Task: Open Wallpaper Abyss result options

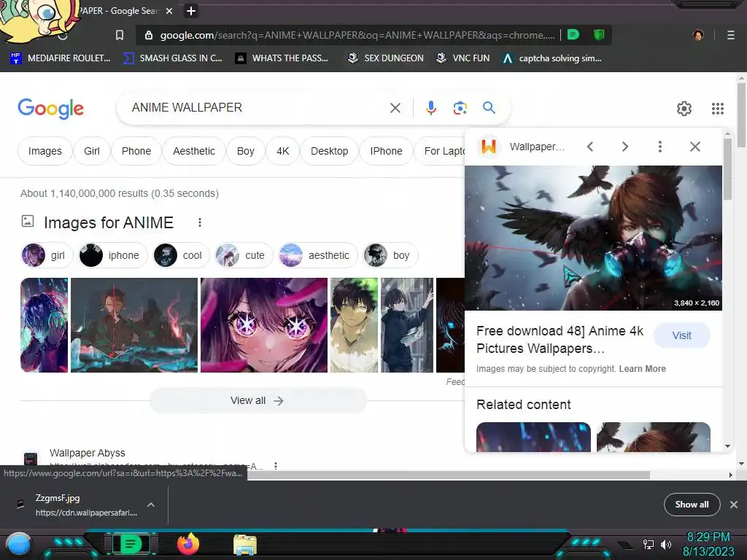Action: click(x=275, y=466)
